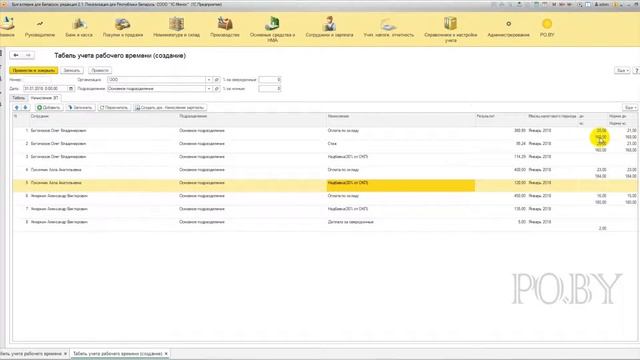The width and height of the screenshot is (640, 360).
Task: Open the Администрирование section
Action: [x=508, y=28]
